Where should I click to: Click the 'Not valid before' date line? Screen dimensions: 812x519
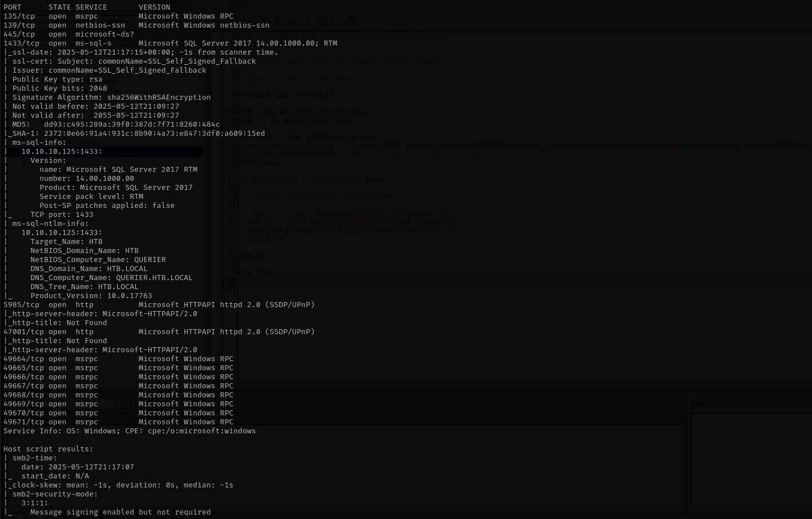(x=96, y=107)
